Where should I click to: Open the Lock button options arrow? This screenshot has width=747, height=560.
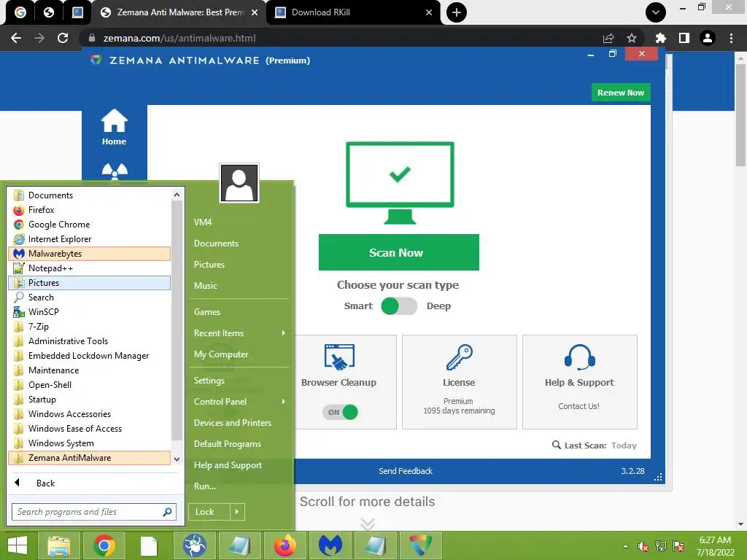tap(237, 512)
